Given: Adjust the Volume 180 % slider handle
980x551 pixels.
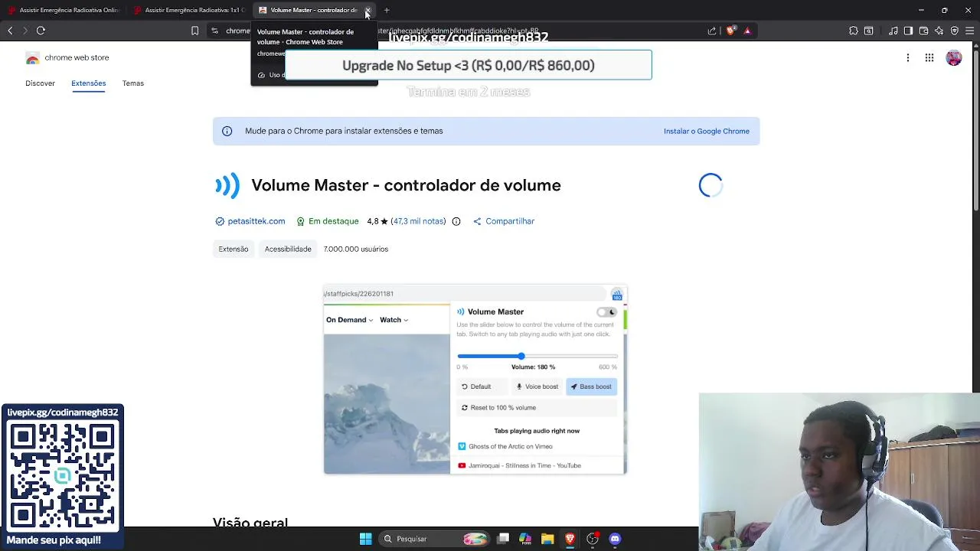Looking at the screenshot, I should (x=521, y=356).
